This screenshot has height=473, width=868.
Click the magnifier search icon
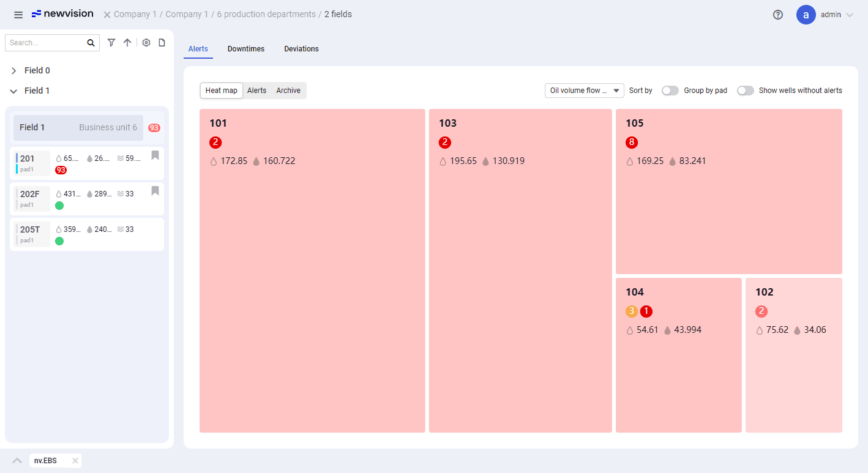[x=91, y=43]
